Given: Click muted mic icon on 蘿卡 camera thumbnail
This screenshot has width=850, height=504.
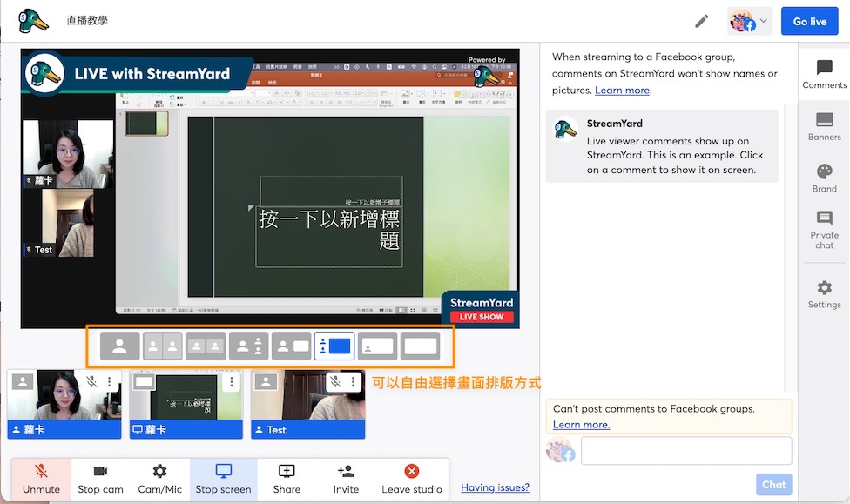Looking at the screenshot, I should coord(91,381).
